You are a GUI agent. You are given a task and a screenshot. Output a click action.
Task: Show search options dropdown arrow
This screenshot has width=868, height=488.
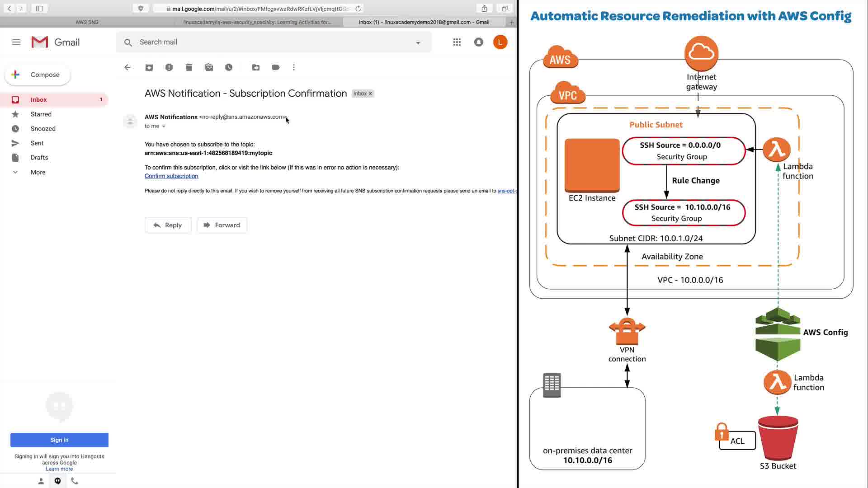[x=418, y=42]
